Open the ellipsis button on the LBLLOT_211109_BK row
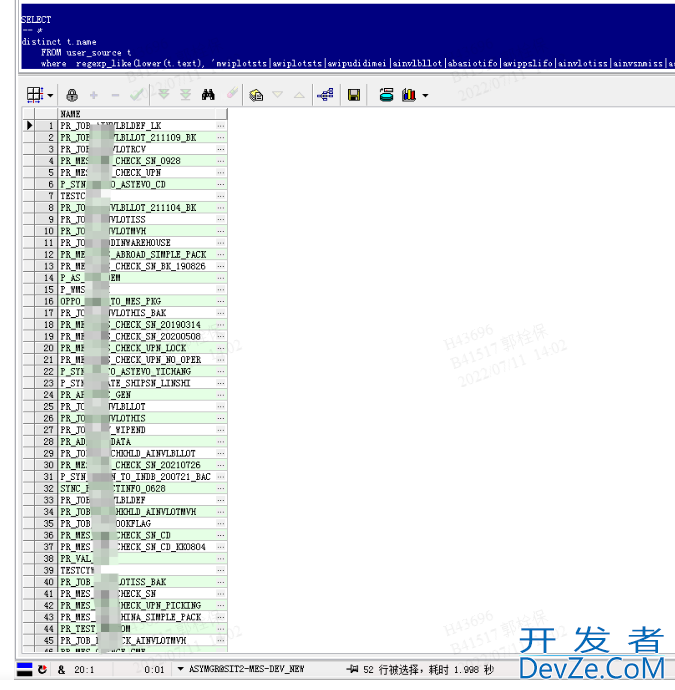 pos(221,138)
